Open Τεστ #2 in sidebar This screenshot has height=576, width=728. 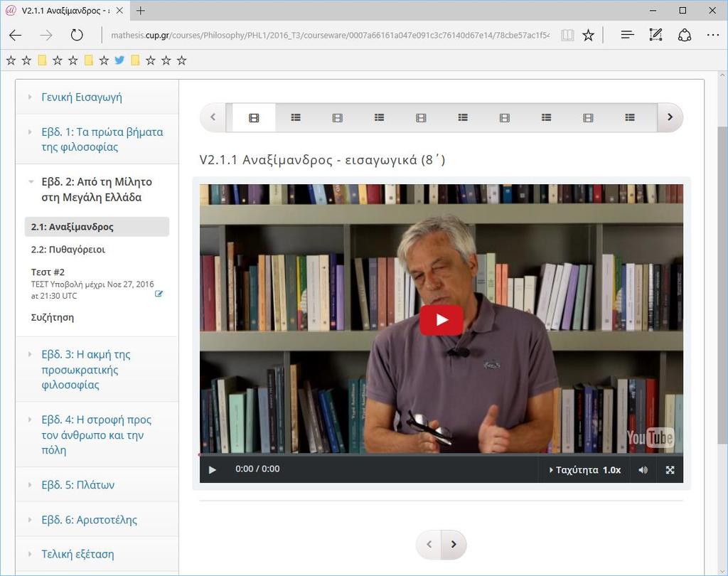48,272
